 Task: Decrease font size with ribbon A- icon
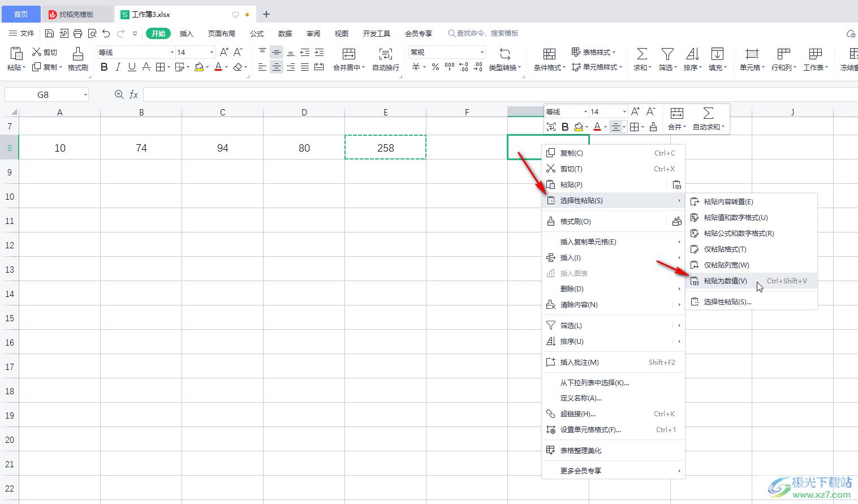tap(238, 52)
